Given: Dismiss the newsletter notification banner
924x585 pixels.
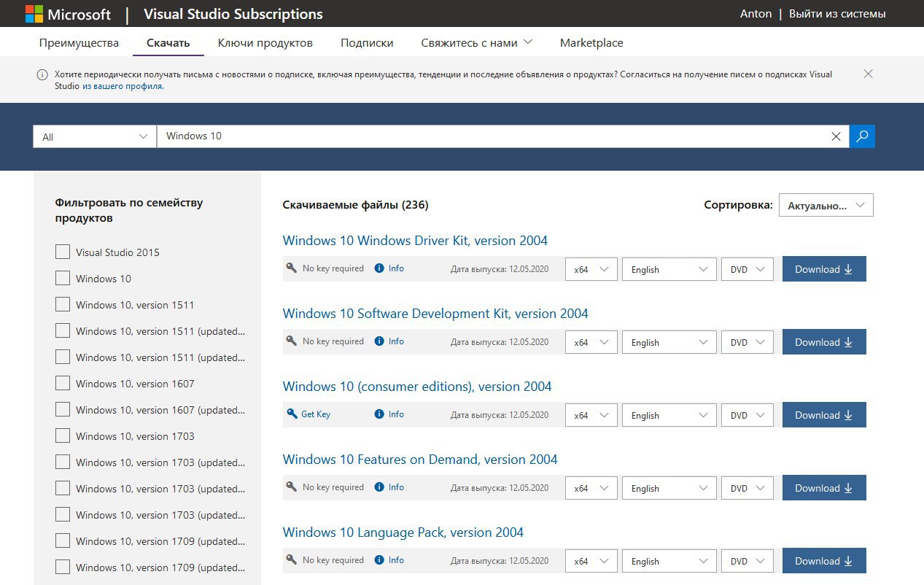Looking at the screenshot, I should point(868,74).
